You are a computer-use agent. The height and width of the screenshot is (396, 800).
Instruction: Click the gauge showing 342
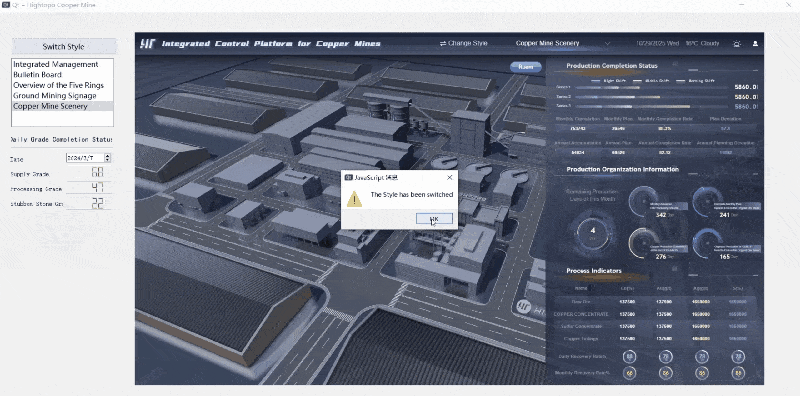point(644,202)
